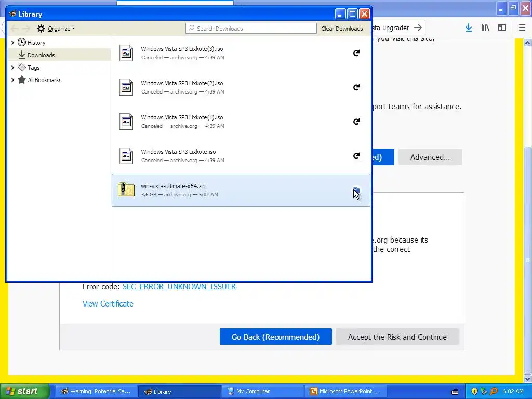532x399 pixels.
Task: Click the Library back navigation arrow
Action: [15, 29]
